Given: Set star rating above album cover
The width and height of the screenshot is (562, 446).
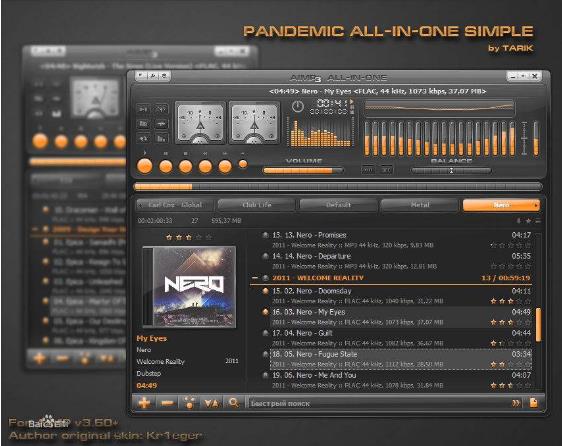Looking at the screenshot, I should pyautogui.click(x=189, y=237).
